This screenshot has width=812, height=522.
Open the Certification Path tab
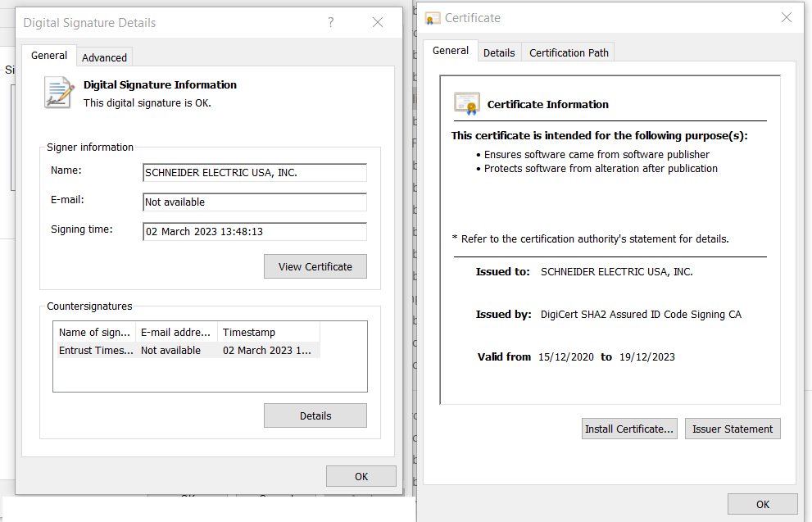point(569,52)
